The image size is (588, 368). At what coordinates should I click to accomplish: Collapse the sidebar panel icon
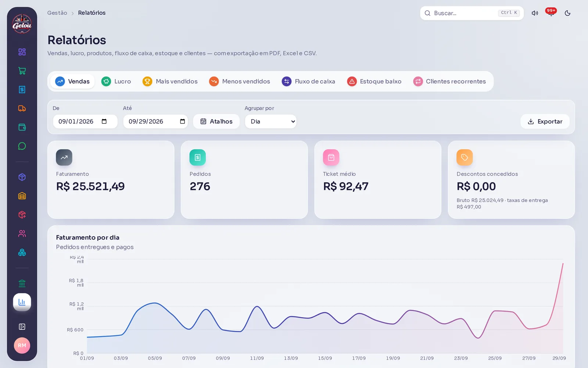tap(22, 327)
